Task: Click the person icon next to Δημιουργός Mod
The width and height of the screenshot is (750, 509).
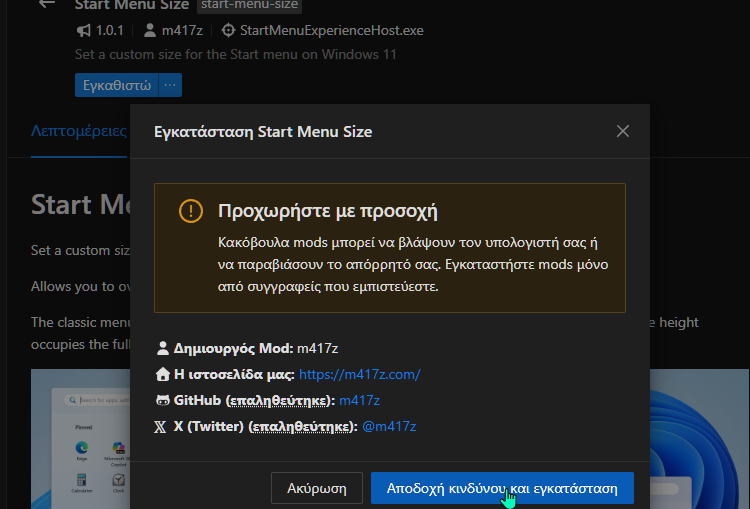Action: pyautogui.click(x=163, y=348)
